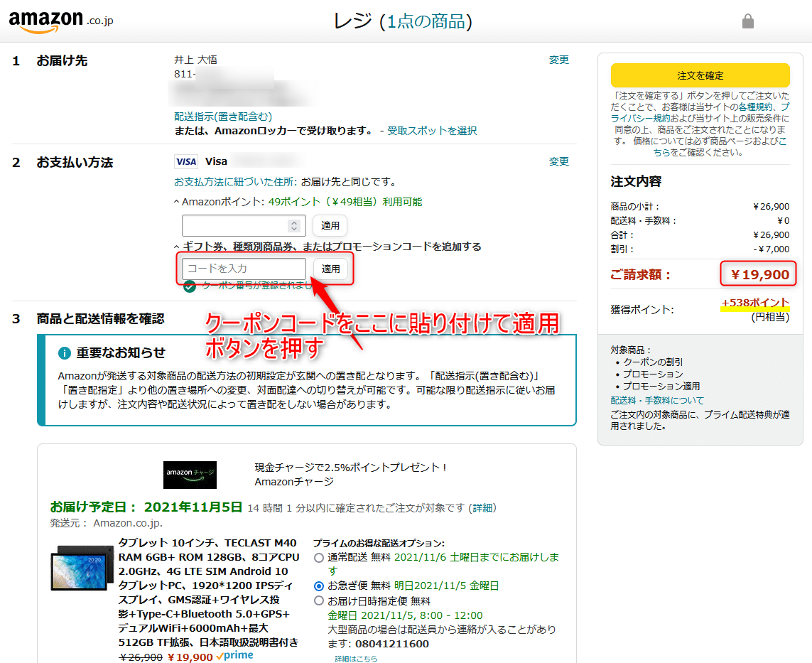
Task: Open the TECLAST tablet product thumbnail
Action: point(82,568)
